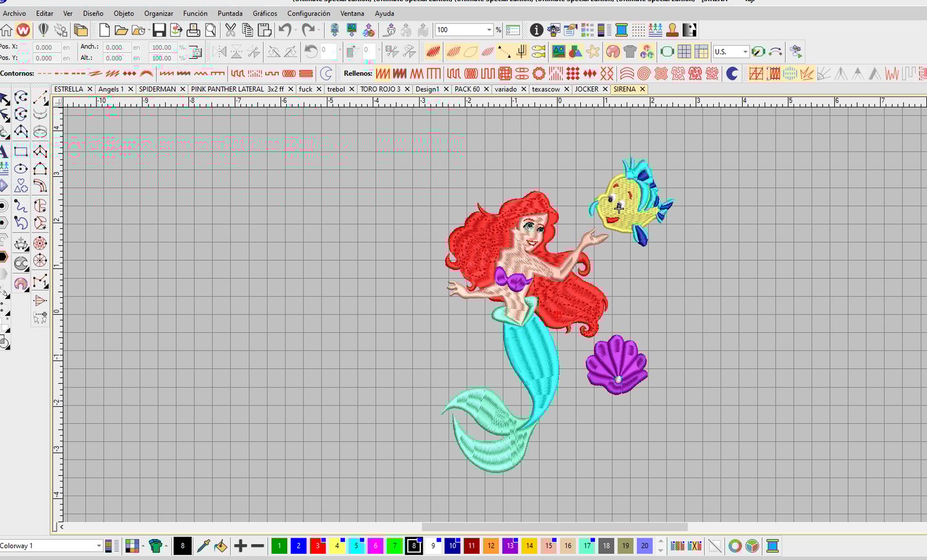The height and width of the screenshot is (560, 927).
Task: Open the team names icon
Action: click(656, 30)
